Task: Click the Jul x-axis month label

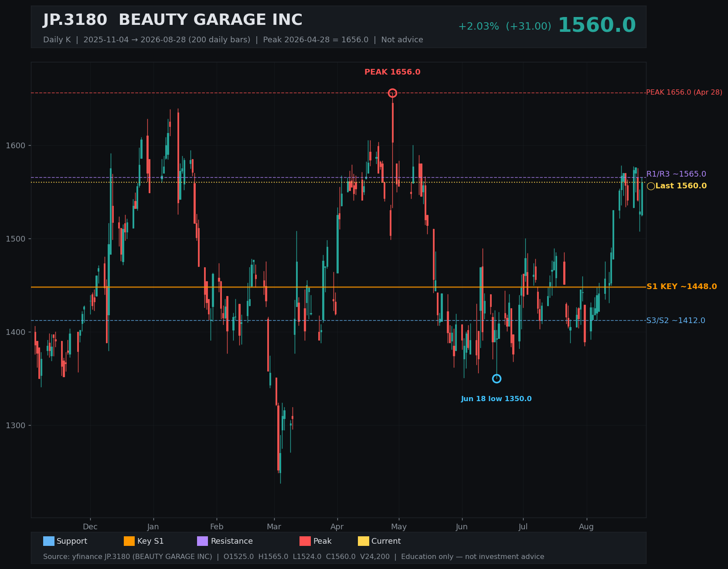Action: [x=523, y=527]
